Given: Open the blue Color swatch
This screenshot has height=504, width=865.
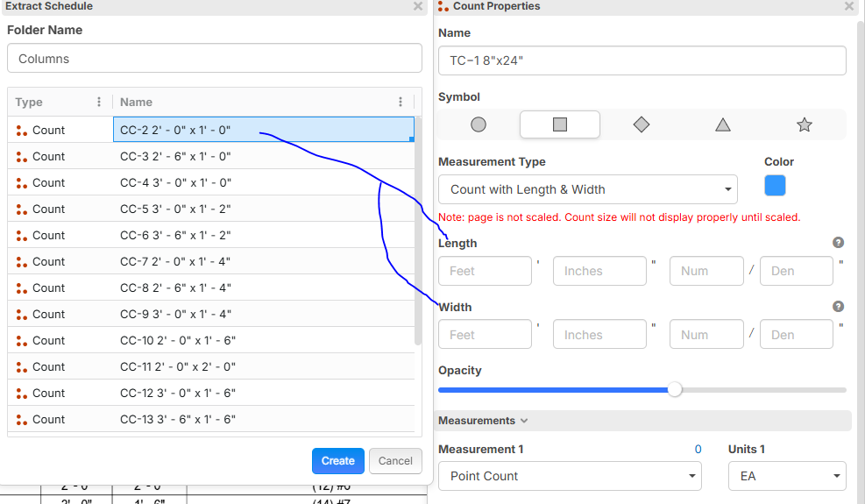Looking at the screenshot, I should [775, 186].
